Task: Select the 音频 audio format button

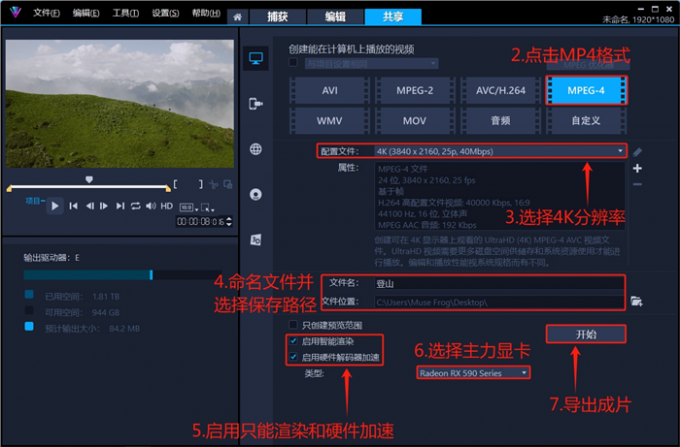Action: [x=500, y=121]
